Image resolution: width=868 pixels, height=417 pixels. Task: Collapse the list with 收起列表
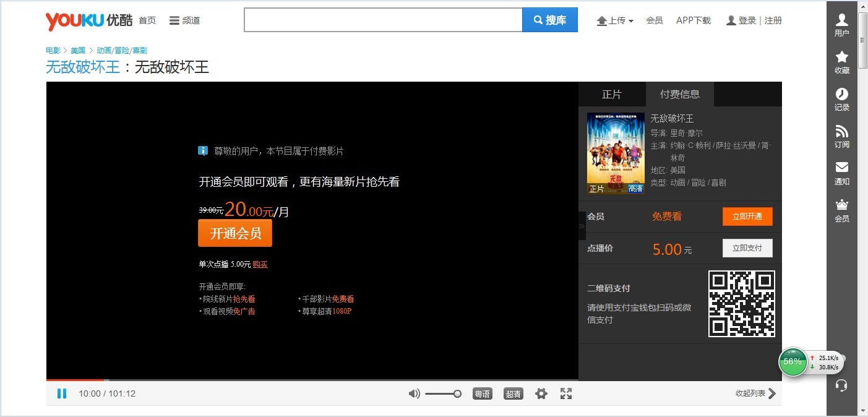(x=755, y=393)
